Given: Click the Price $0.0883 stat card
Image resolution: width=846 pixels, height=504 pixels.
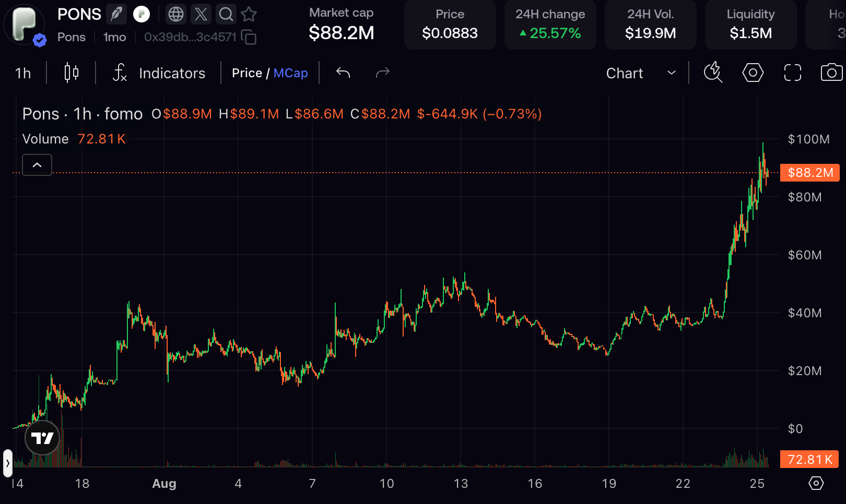Looking at the screenshot, I should [x=450, y=25].
